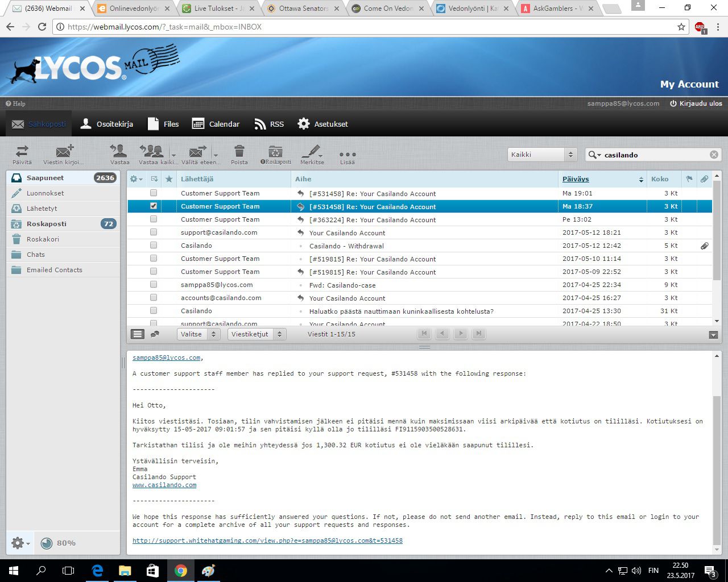The width and height of the screenshot is (728, 582).
Task: Switch to threads view mode icon
Action: [x=155, y=334]
